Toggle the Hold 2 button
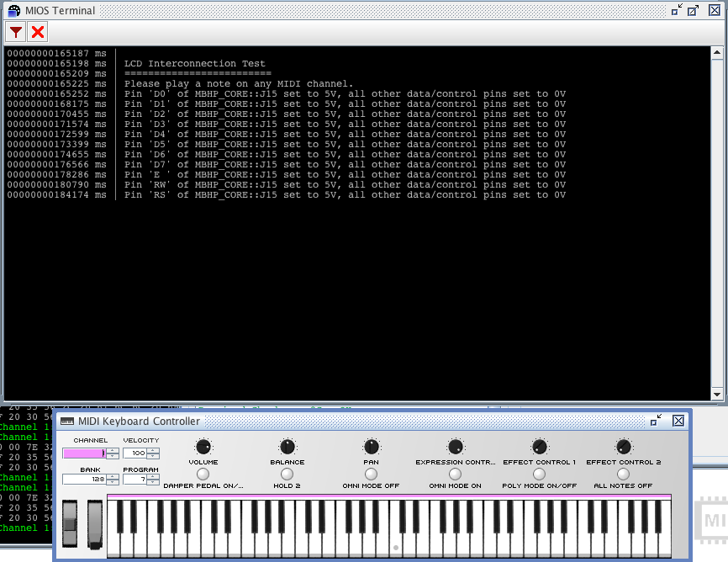This screenshot has height=562, width=728. 287,475
